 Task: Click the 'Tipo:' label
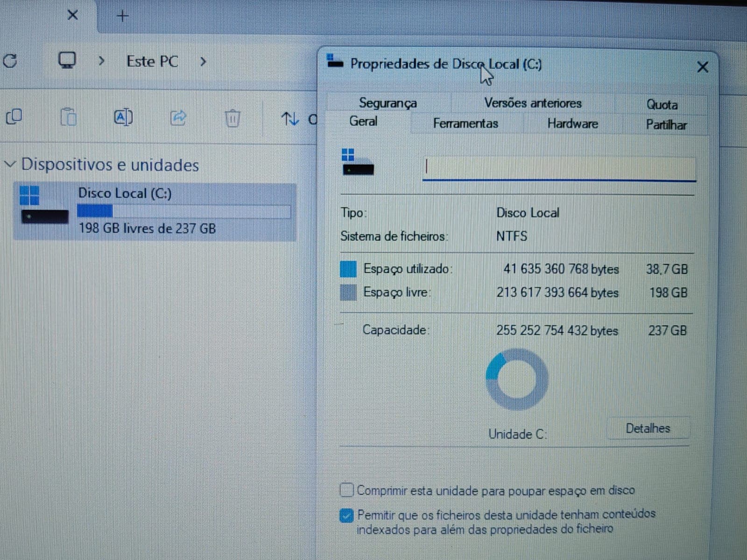(353, 213)
